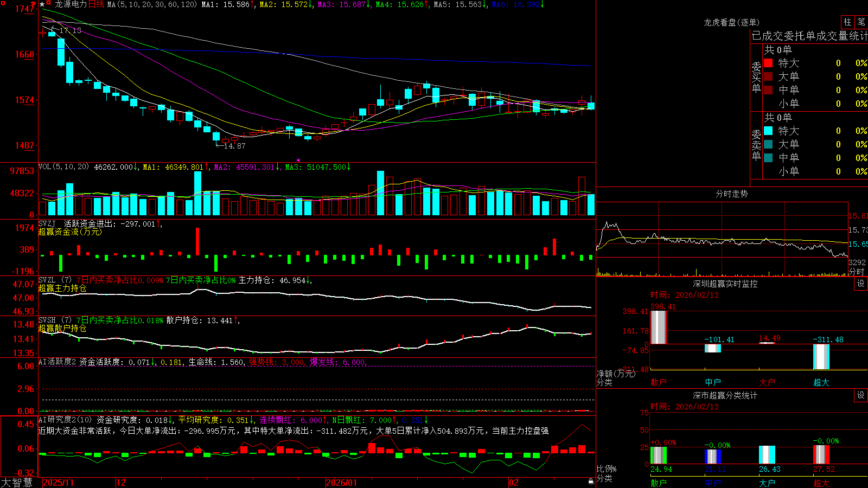The height and width of the screenshot is (488, 868).
Task: Click the teal 大单 sell-order swatch
Action: 768,144
